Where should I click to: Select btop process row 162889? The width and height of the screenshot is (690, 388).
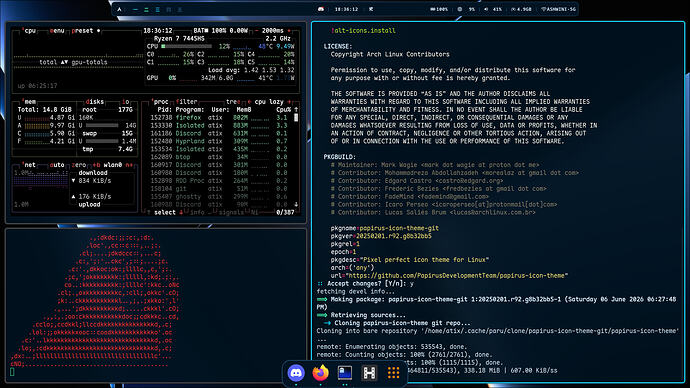tap(220, 157)
